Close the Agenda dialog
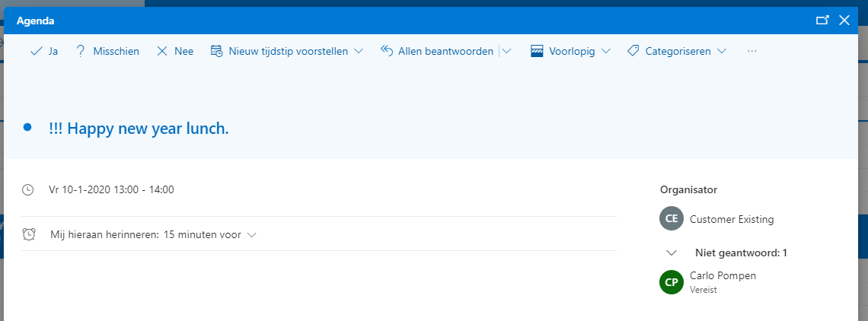 [844, 21]
